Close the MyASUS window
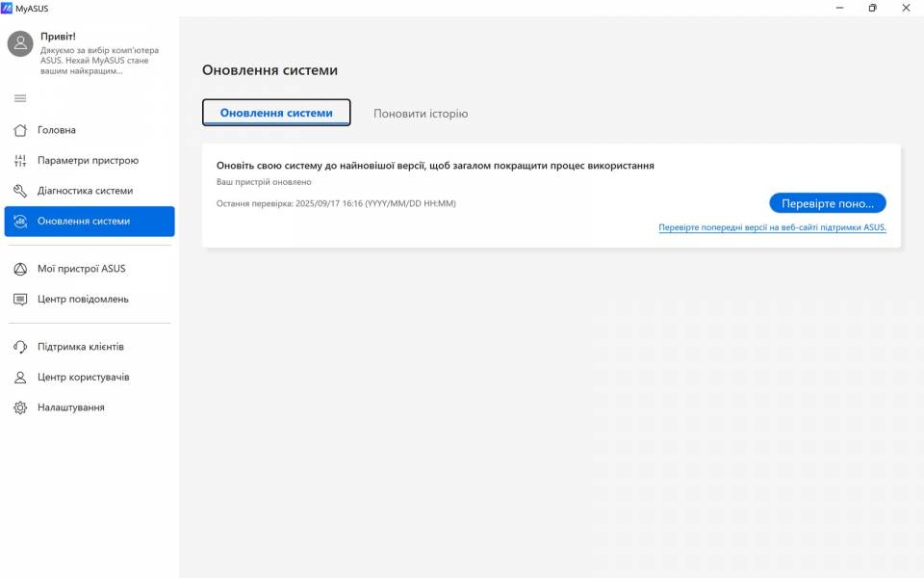The width and height of the screenshot is (924, 578). pyautogui.click(x=907, y=8)
